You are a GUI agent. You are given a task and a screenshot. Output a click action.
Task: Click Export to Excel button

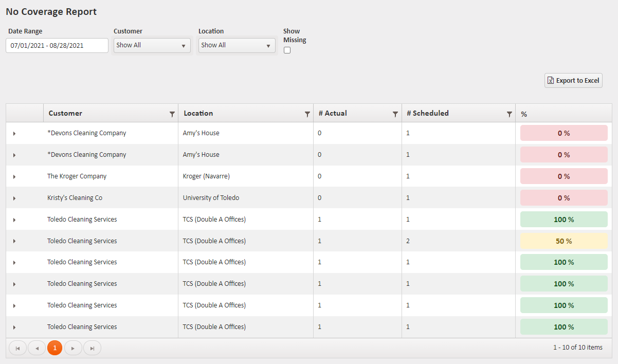pyautogui.click(x=573, y=81)
